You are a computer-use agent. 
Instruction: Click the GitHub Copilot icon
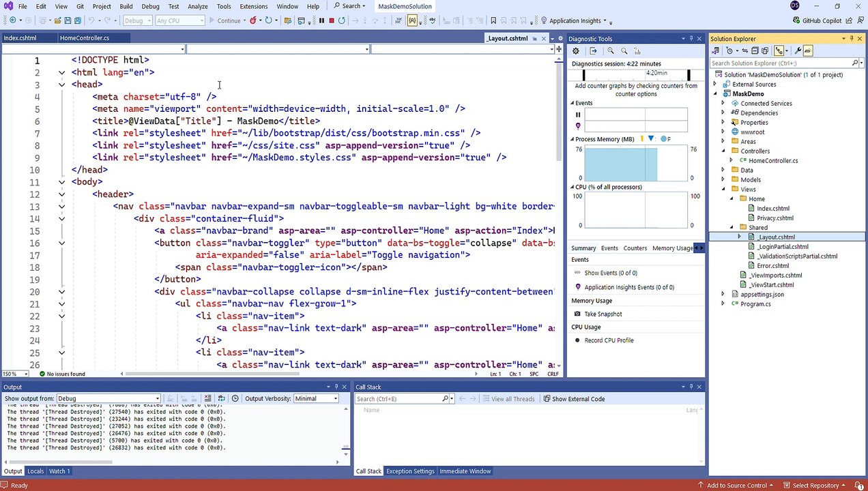coord(797,20)
